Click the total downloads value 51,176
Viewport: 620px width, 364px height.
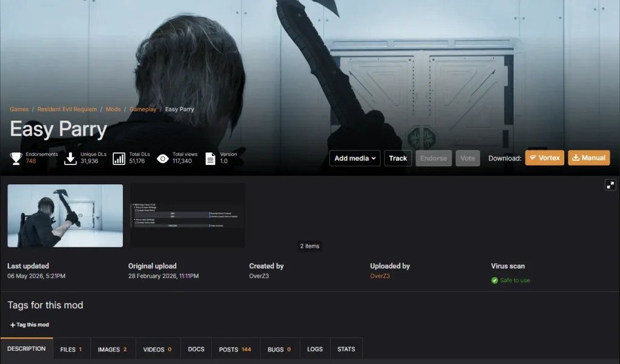click(x=137, y=161)
